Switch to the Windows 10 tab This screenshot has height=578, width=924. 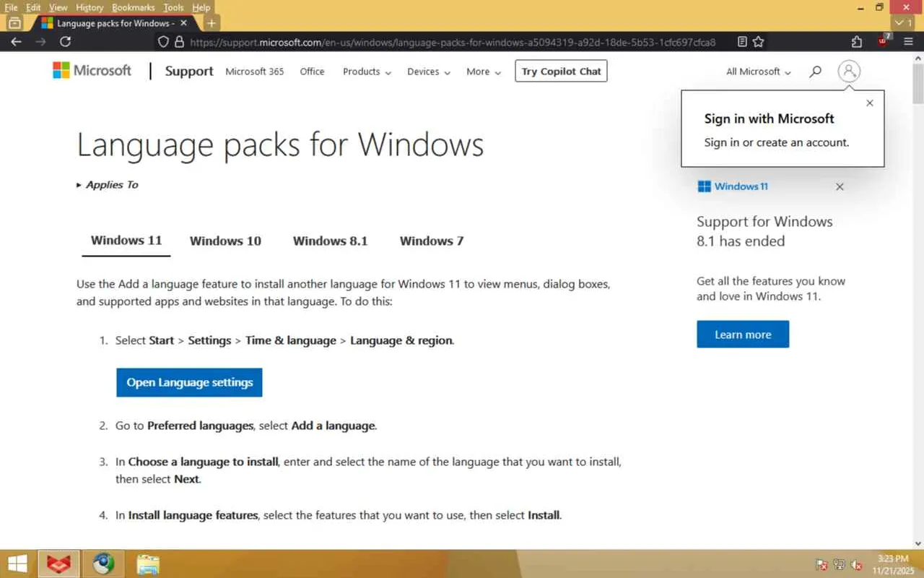pos(225,241)
